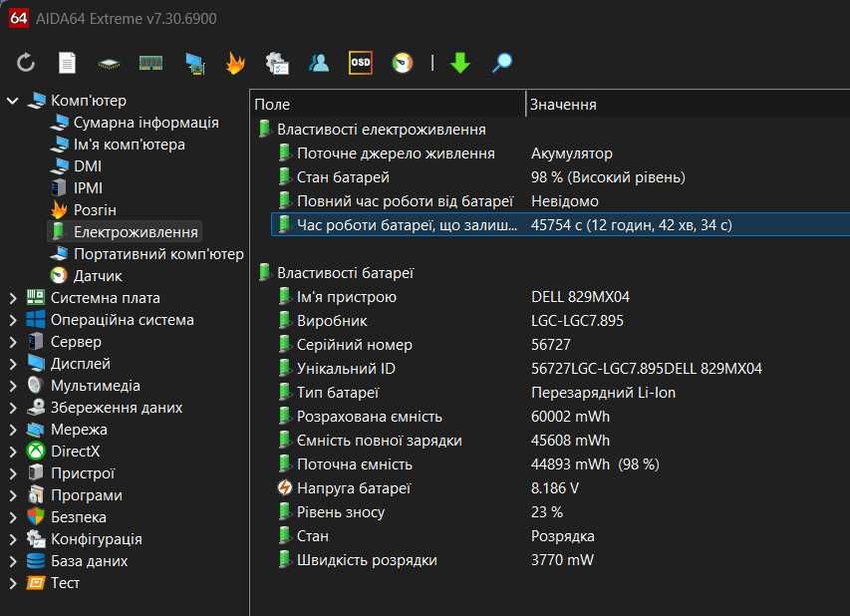Select Ім'я комп'ютера tree item

129,145
